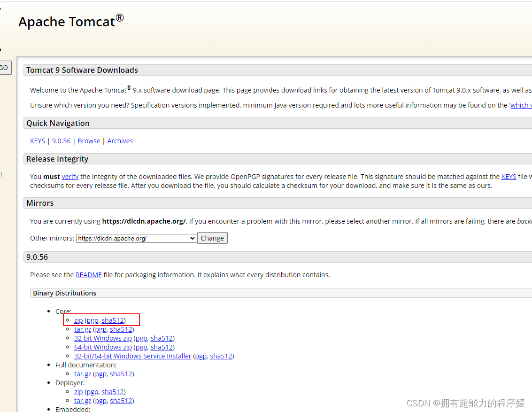Open sha512 checksum for Deployer zip
The width and height of the screenshot is (532, 412).
tap(113, 392)
